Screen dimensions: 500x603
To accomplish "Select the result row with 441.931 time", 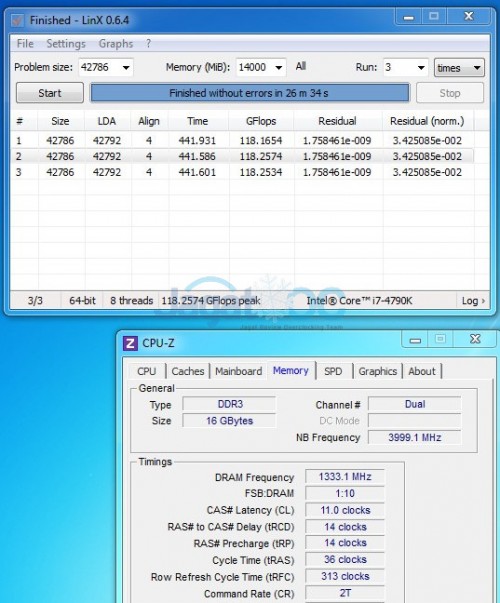I will point(242,141).
